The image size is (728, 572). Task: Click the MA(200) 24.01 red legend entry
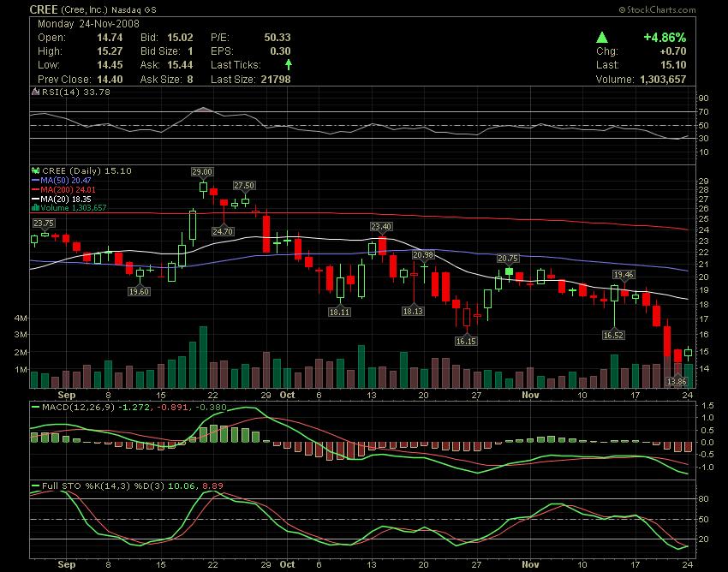coord(63,189)
